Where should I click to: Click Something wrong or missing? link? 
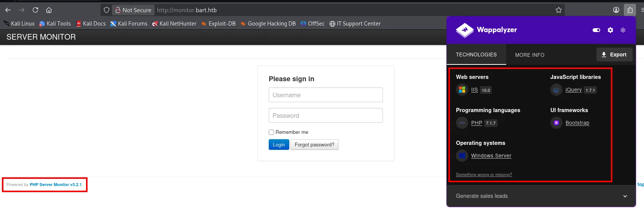coord(484,175)
